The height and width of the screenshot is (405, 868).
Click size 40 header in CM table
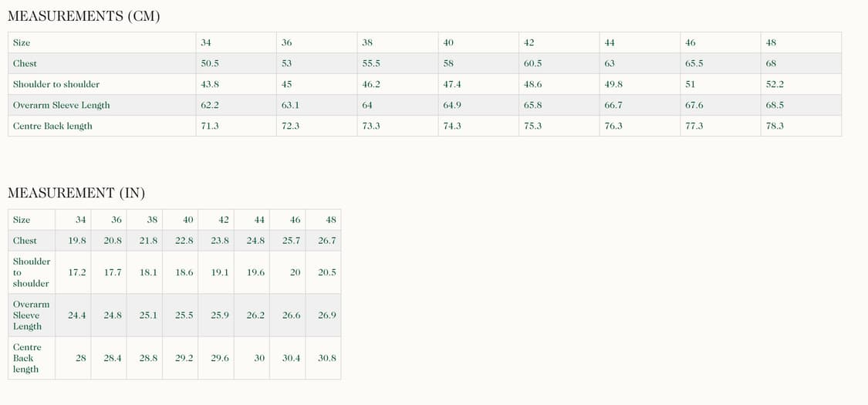(x=448, y=42)
